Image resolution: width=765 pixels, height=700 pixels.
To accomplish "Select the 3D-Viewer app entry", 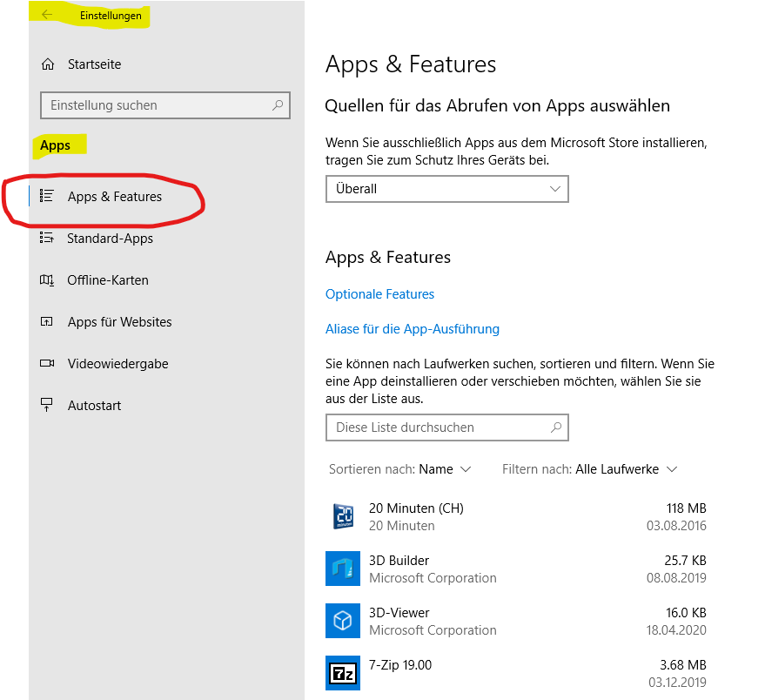I will click(x=516, y=621).
